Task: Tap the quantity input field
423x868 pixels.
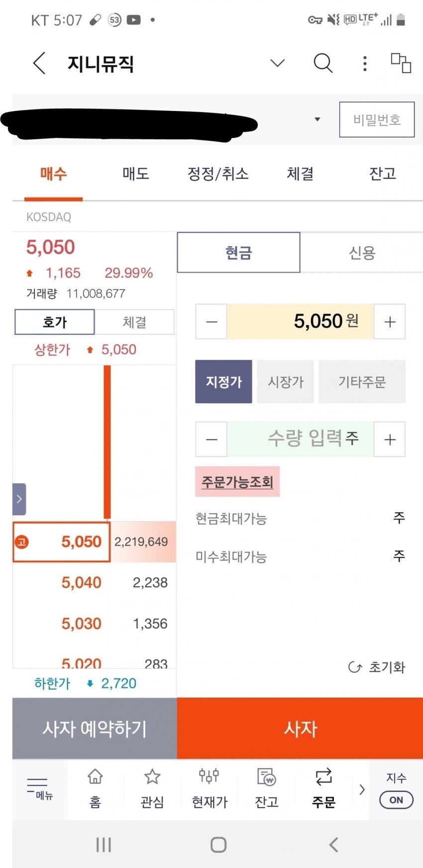Action: (300, 439)
